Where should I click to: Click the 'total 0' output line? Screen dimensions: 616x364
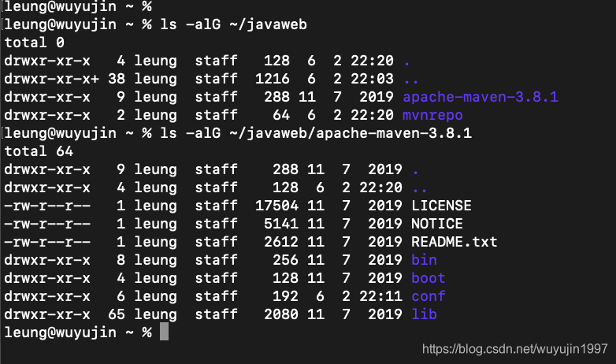(x=34, y=43)
